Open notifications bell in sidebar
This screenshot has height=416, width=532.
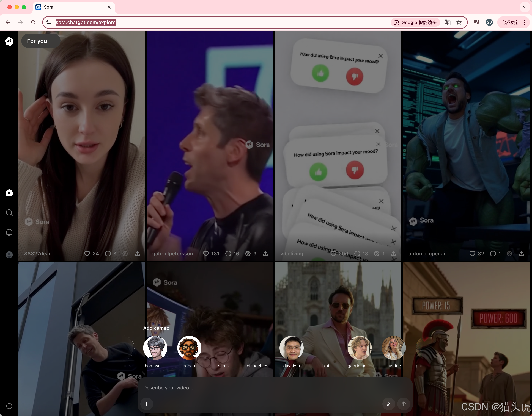click(x=9, y=232)
